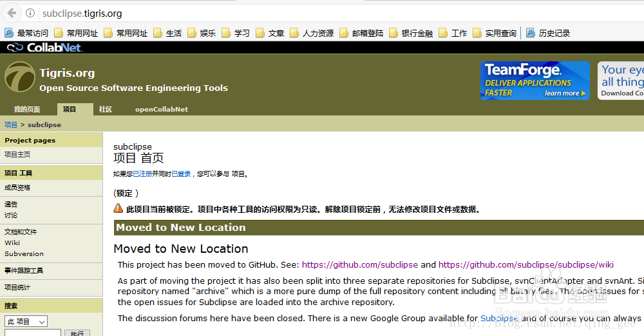Open 成员资格 in the sidebar
The height and width of the screenshot is (336, 644).
tap(17, 188)
